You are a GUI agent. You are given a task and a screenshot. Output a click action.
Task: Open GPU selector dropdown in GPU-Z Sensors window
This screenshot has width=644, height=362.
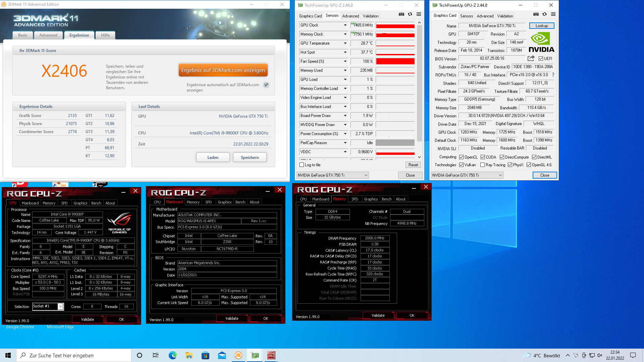[x=332, y=175]
